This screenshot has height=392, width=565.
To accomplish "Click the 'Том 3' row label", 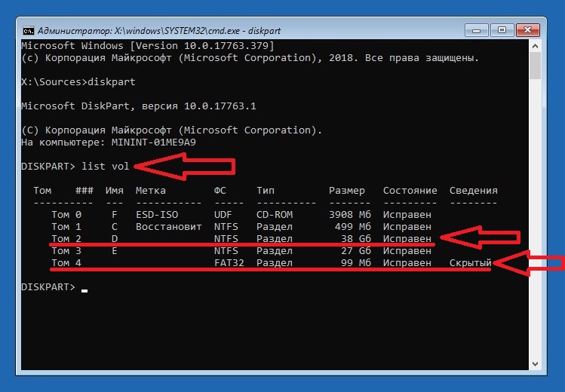I will (66, 251).
